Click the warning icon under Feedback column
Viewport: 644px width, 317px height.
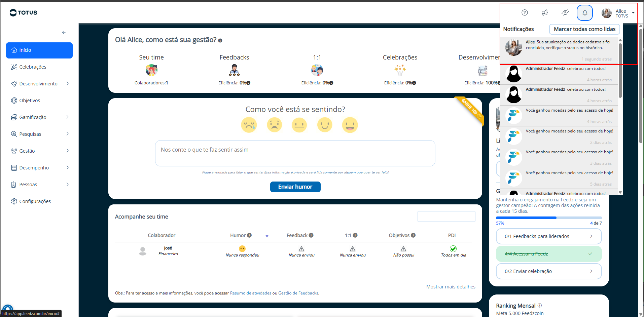301,249
